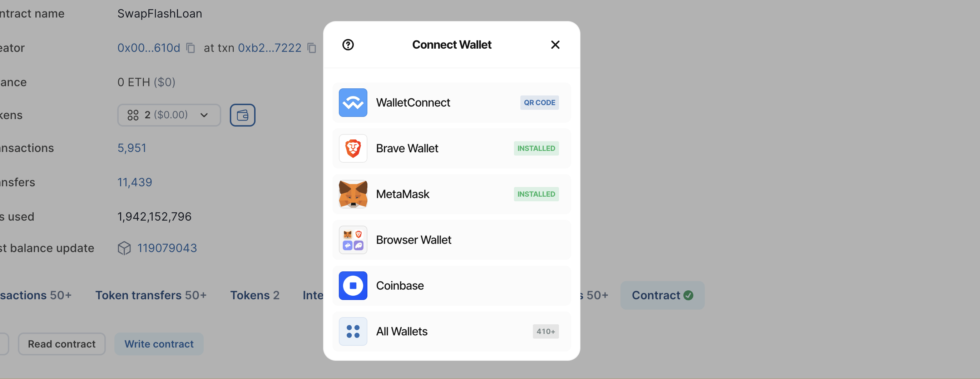
Task: Click the help question mark icon
Action: pos(348,45)
